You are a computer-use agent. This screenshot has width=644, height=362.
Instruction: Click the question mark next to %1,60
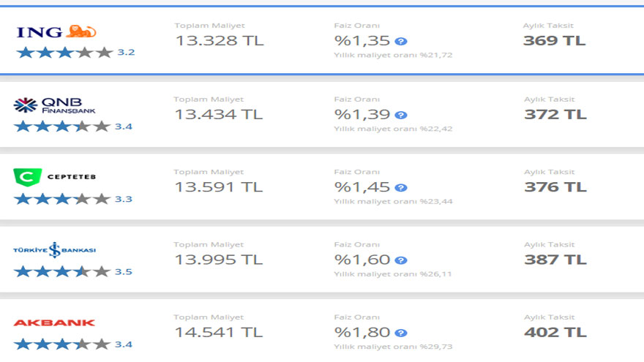coord(401,260)
